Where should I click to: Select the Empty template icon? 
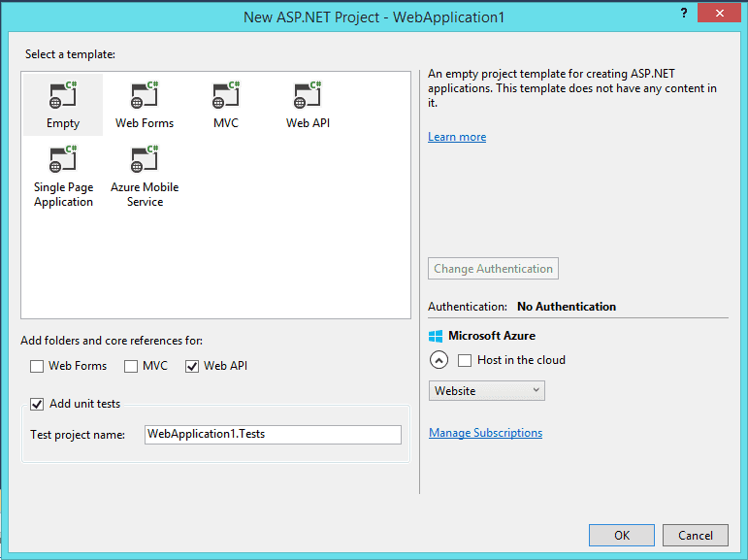tap(63, 94)
